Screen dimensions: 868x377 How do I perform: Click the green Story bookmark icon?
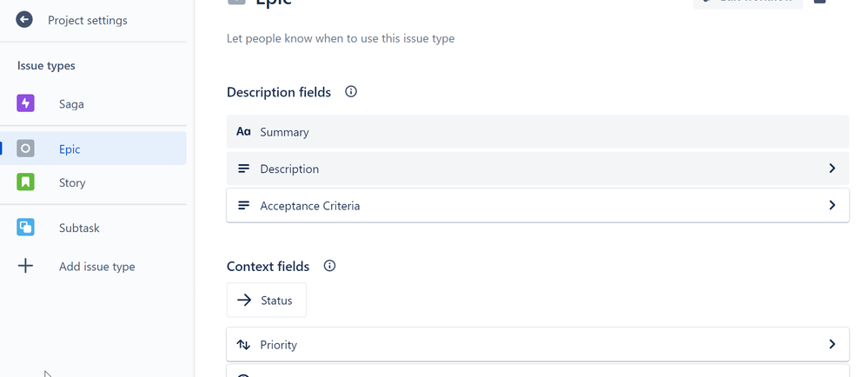point(25,182)
